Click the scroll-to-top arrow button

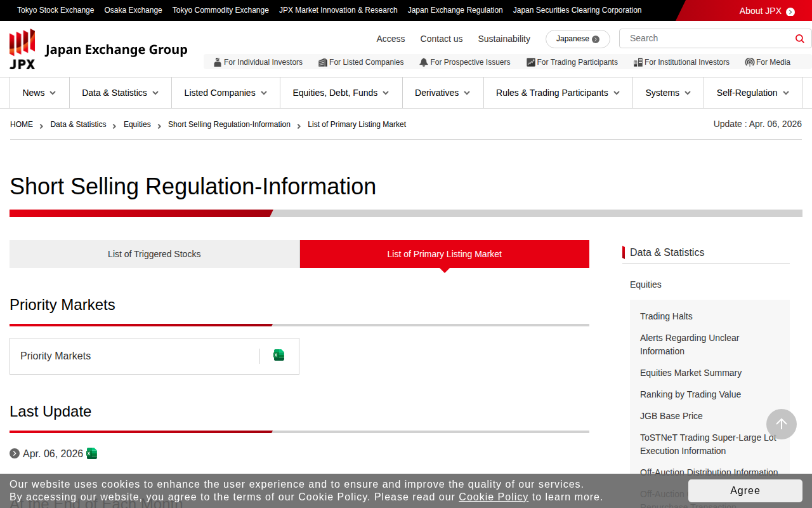(781, 424)
